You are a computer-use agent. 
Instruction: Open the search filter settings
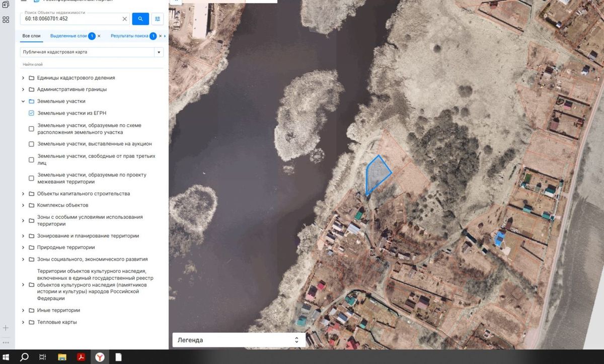(158, 19)
